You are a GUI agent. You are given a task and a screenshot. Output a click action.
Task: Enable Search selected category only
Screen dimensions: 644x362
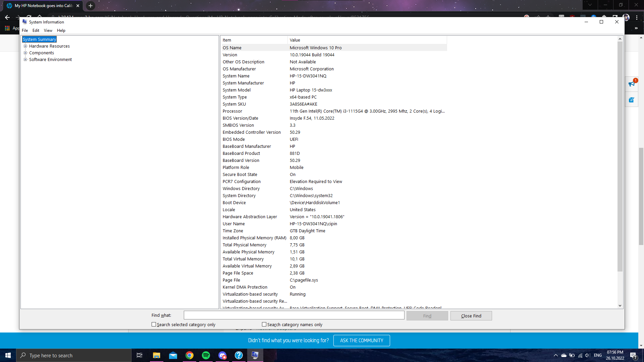click(154, 324)
